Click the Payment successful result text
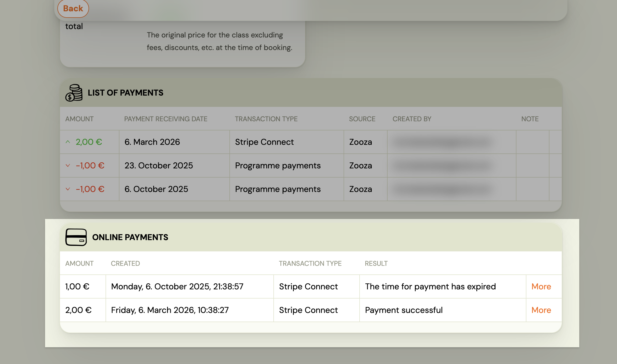Screen dimensions: 617x364 coord(404,310)
